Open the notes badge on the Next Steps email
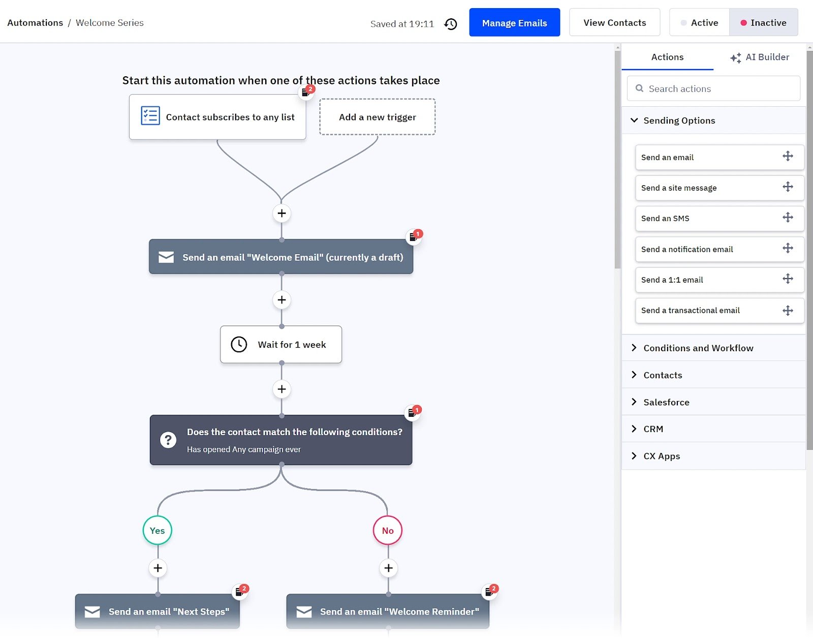The image size is (813, 644). coord(240,591)
